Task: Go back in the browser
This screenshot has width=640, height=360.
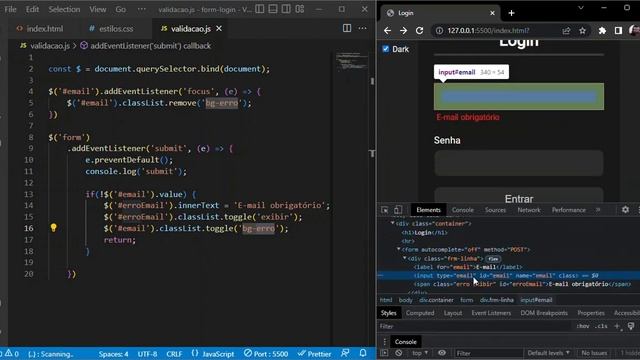Action: coord(387,31)
